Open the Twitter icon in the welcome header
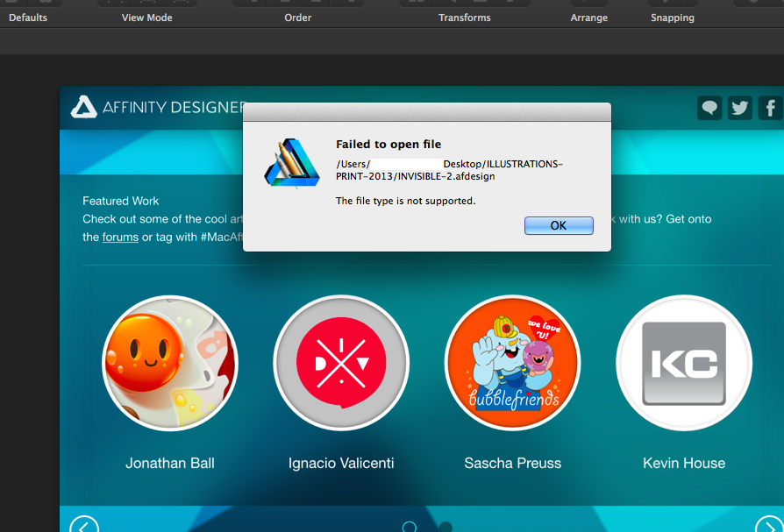Viewport: 784px width, 532px height. [739, 108]
